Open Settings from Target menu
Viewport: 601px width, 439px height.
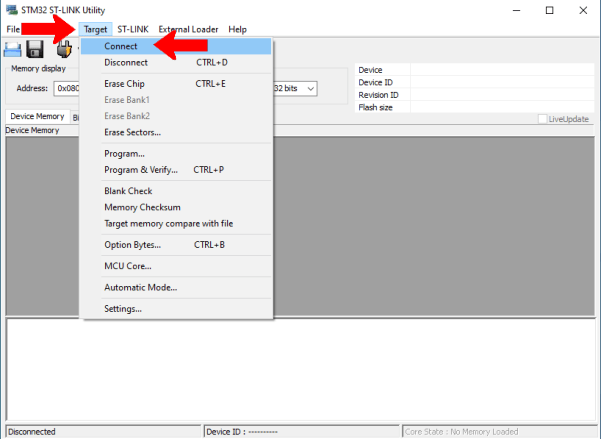(x=123, y=308)
